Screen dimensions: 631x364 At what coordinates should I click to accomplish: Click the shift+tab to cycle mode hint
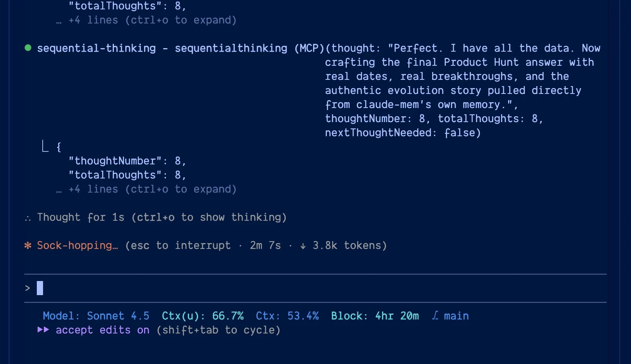click(x=218, y=330)
